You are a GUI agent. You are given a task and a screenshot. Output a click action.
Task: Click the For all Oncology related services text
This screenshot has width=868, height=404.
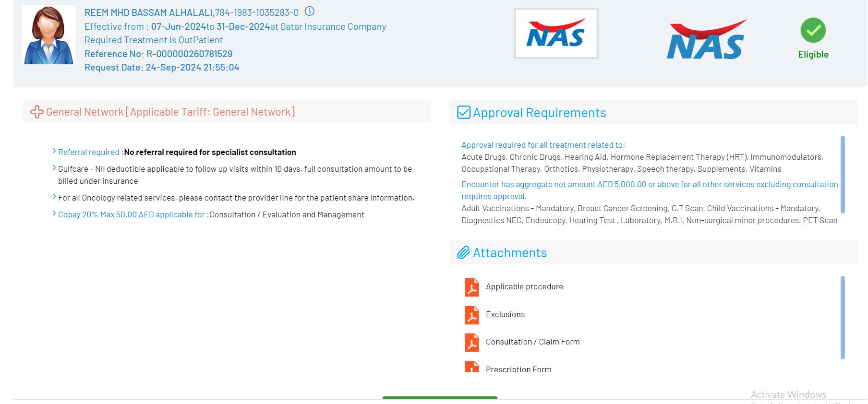point(236,198)
